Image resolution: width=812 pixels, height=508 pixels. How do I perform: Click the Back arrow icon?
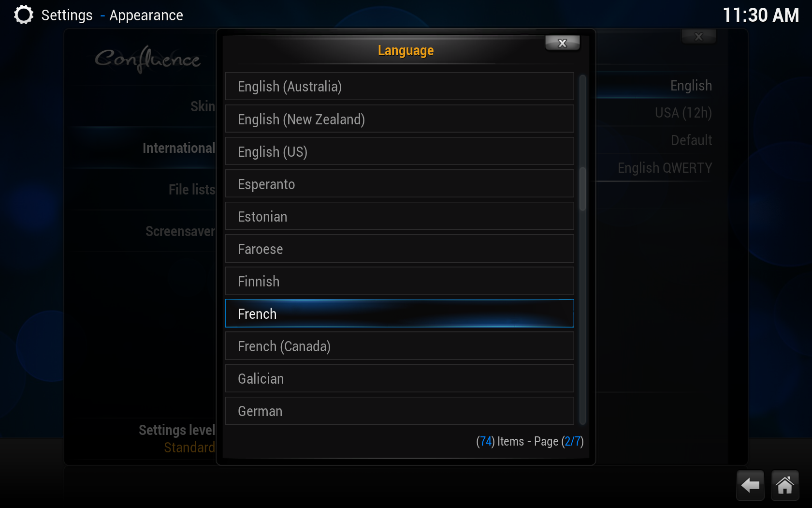click(750, 485)
